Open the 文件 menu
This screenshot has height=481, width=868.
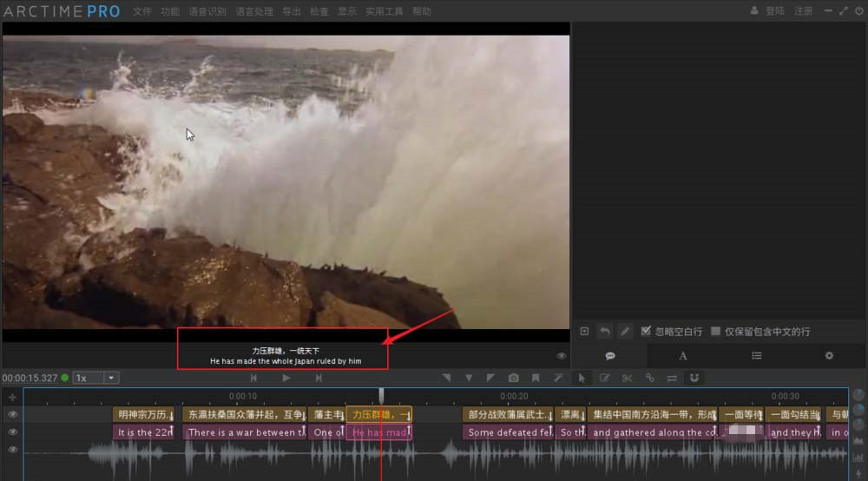142,11
